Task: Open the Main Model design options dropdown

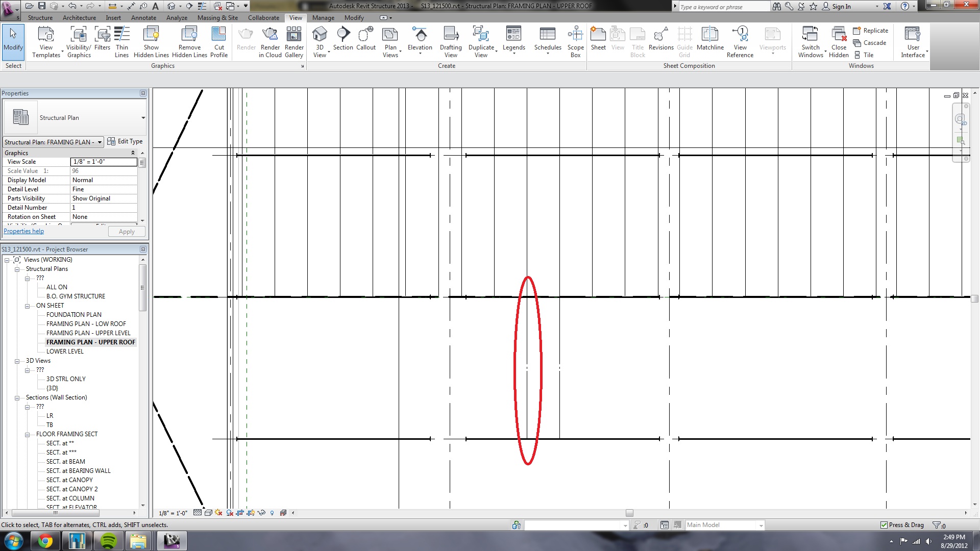Action: coord(761,525)
